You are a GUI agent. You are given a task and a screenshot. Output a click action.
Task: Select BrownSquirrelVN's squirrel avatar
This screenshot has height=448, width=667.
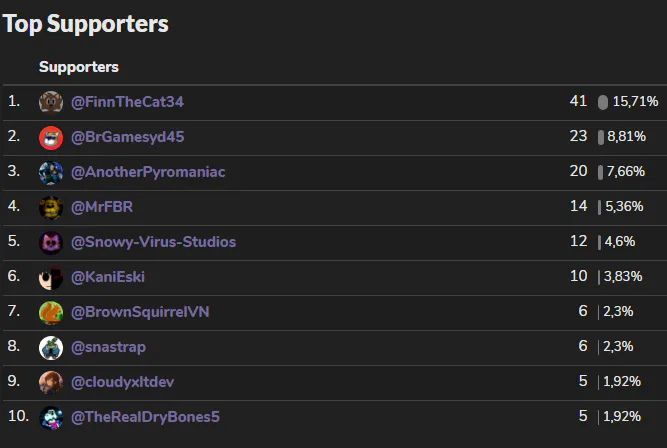click(51, 313)
